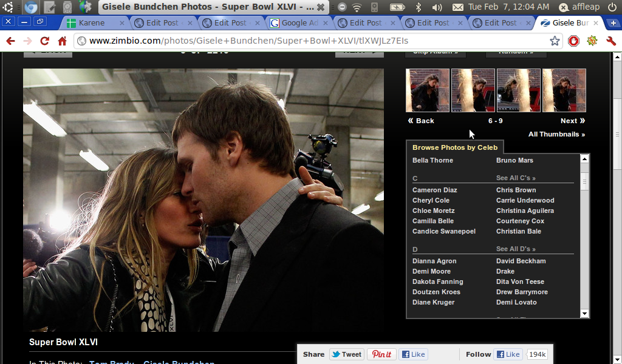
Task: Open Chris Brown photos
Action: point(516,190)
